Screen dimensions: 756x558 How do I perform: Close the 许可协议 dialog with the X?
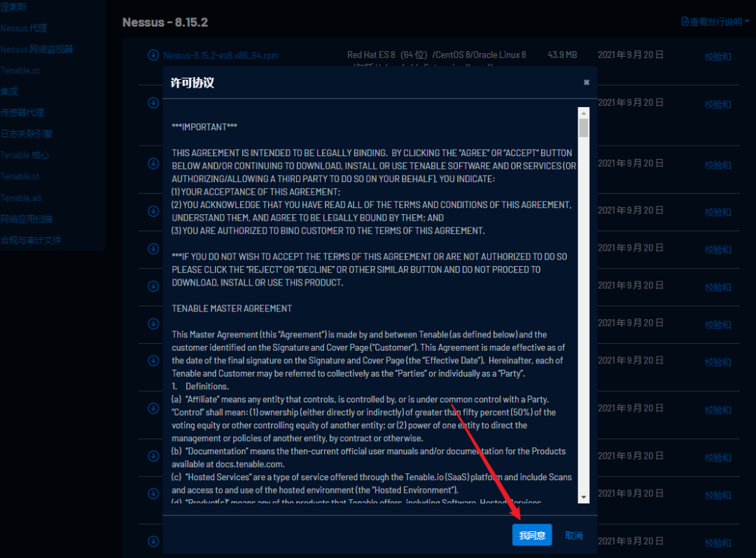point(587,83)
